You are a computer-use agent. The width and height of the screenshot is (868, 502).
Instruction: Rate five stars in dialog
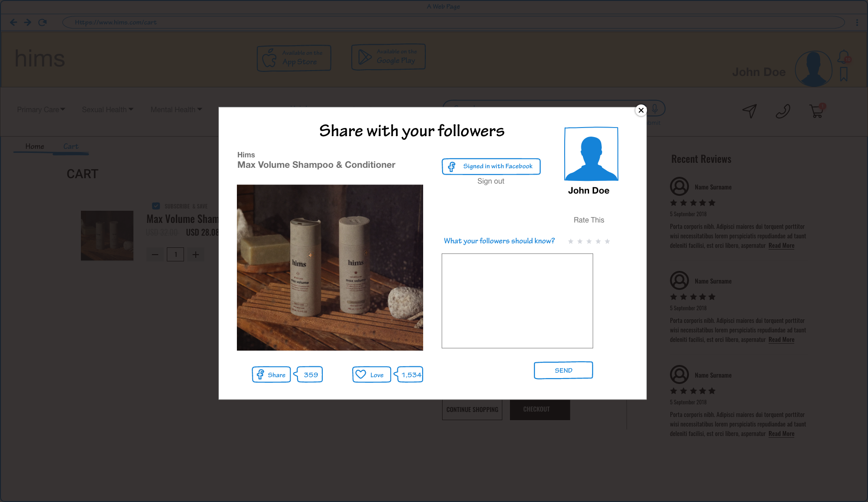(x=608, y=242)
